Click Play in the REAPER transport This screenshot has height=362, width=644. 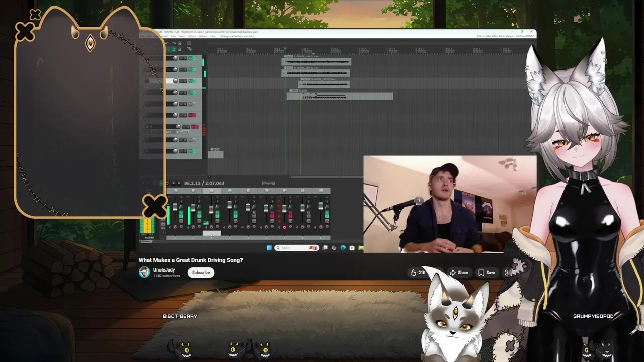point(162,183)
